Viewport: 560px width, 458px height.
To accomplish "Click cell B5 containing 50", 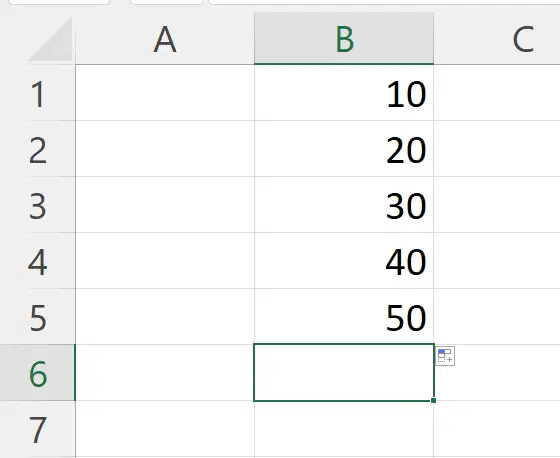I will click(344, 317).
